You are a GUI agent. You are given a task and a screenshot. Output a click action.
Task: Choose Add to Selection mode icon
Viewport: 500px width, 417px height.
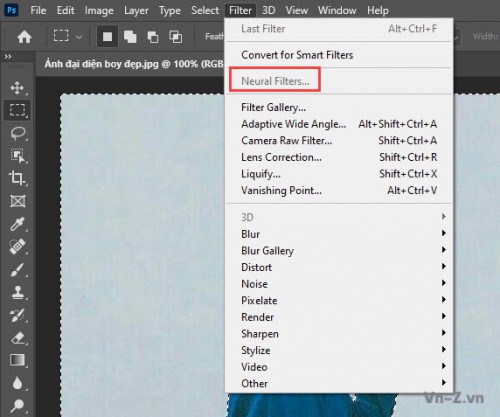pyautogui.click(x=130, y=36)
